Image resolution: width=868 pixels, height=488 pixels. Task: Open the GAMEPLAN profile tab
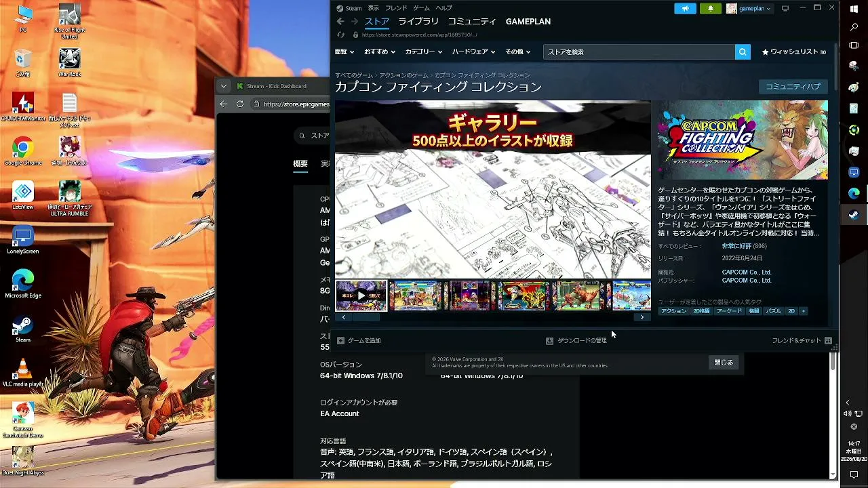(x=528, y=22)
